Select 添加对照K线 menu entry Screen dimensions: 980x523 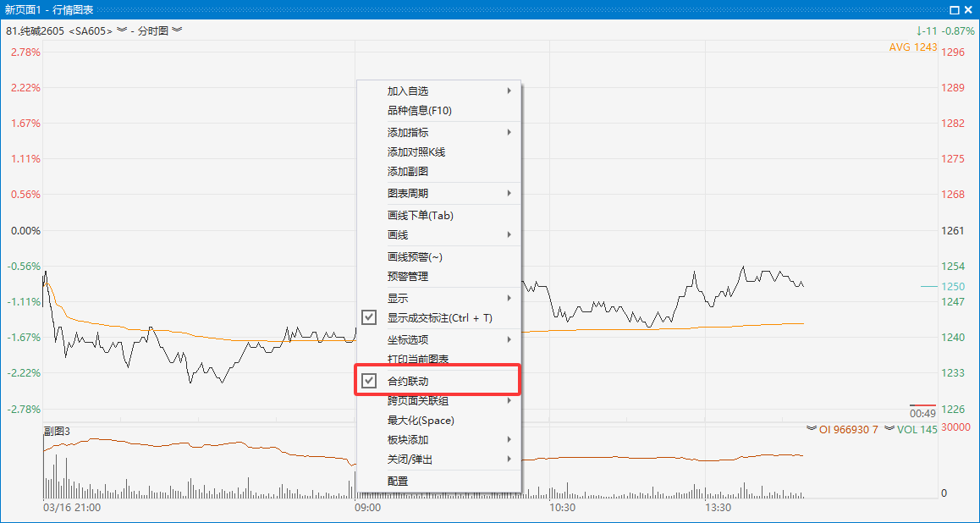(416, 152)
